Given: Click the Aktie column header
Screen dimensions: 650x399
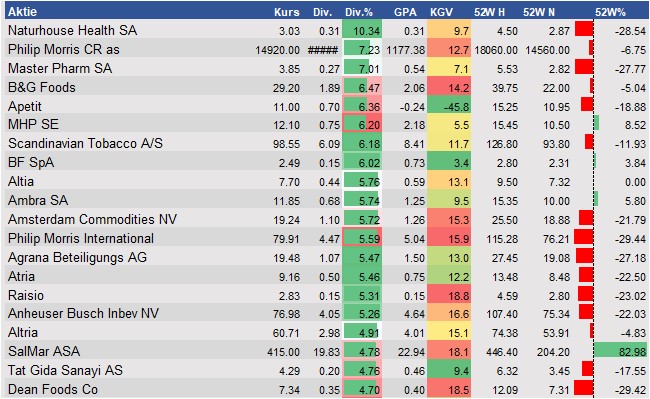Looking at the screenshot, I should click(22, 12).
